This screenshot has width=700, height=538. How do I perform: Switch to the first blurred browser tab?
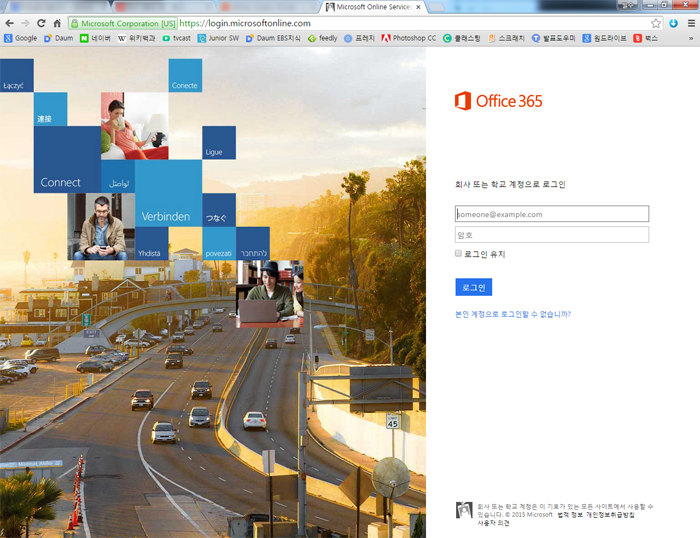(x=56, y=7)
